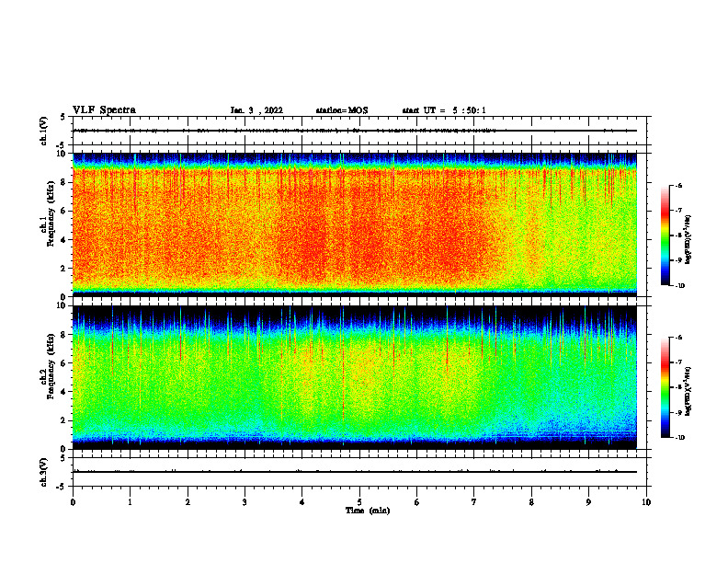Click the "6" kHz tick on ch.2 frequency axis
The width and height of the screenshot is (728, 563).
64,363
